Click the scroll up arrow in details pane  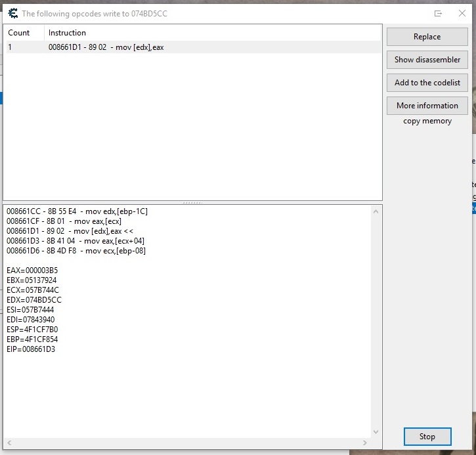(x=376, y=211)
